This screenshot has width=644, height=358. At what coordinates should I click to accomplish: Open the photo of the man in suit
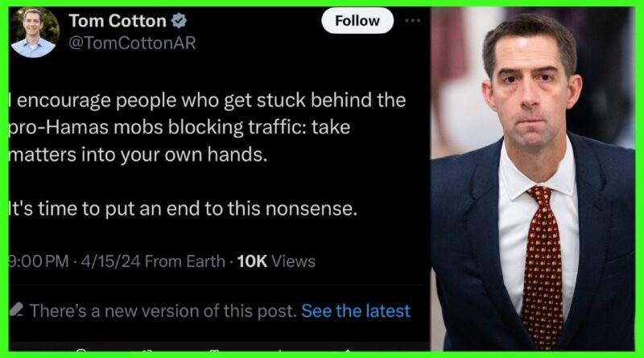[532, 179]
